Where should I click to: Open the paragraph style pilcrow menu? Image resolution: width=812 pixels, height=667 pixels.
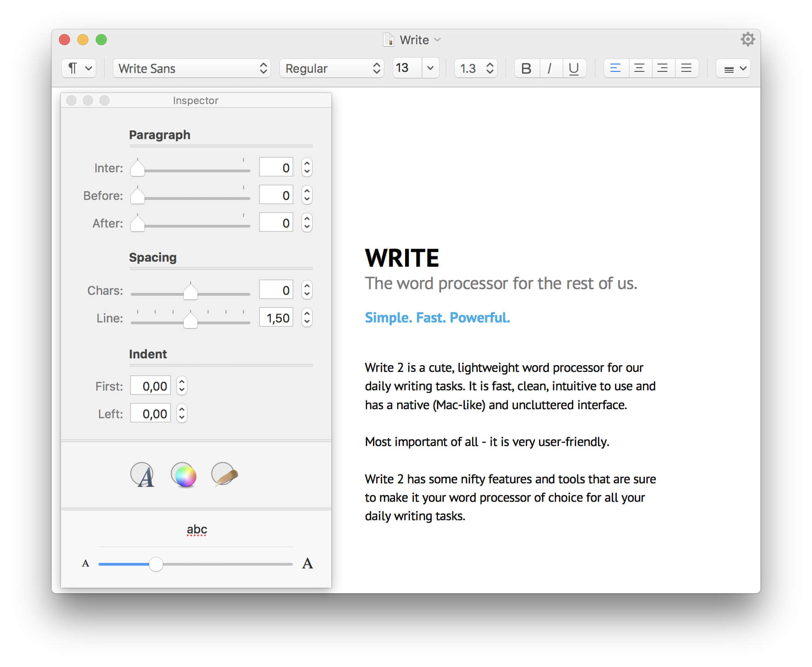tap(79, 68)
